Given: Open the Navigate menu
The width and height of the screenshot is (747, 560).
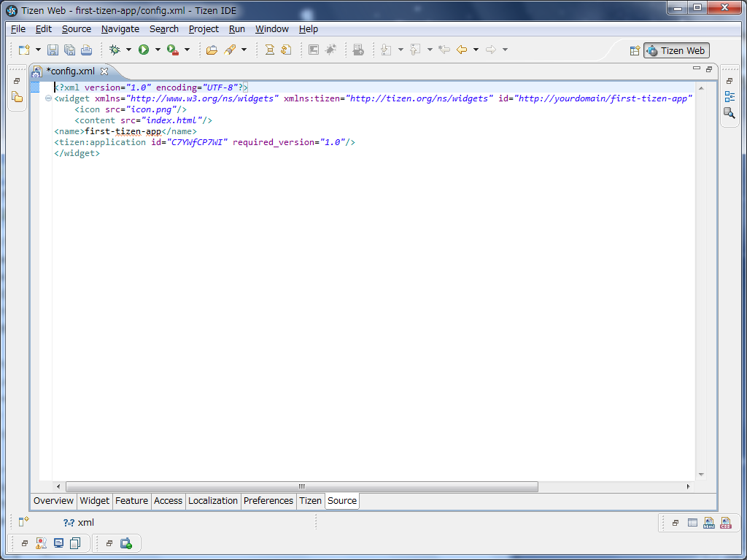Looking at the screenshot, I should pyautogui.click(x=120, y=29).
